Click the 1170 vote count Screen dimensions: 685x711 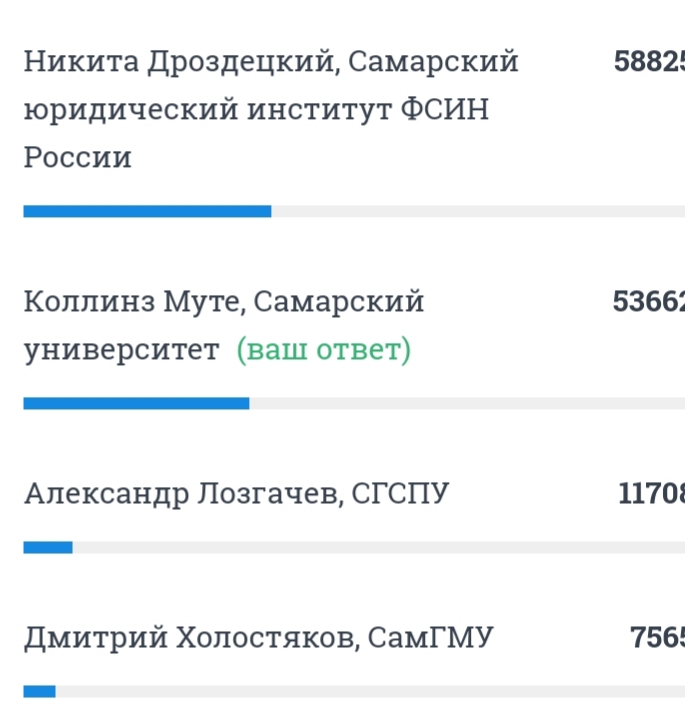[652, 493]
